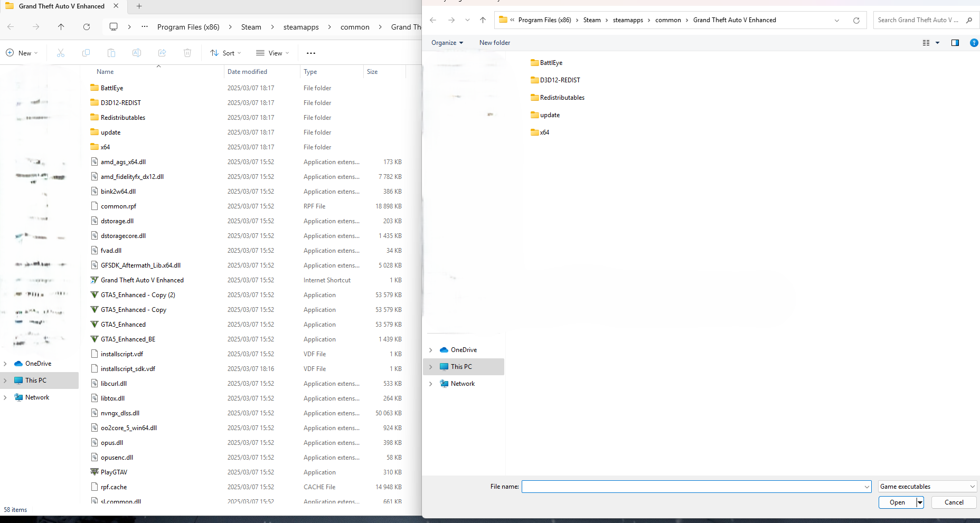Image resolution: width=980 pixels, height=523 pixels.
Task: Click the Paste icon in Explorer toolbar
Action: tap(111, 53)
